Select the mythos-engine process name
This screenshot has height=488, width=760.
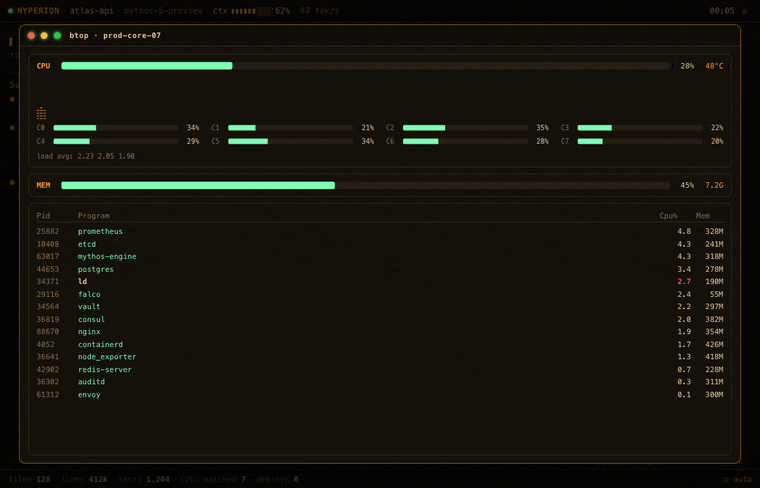pyautogui.click(x=107, y=256)
